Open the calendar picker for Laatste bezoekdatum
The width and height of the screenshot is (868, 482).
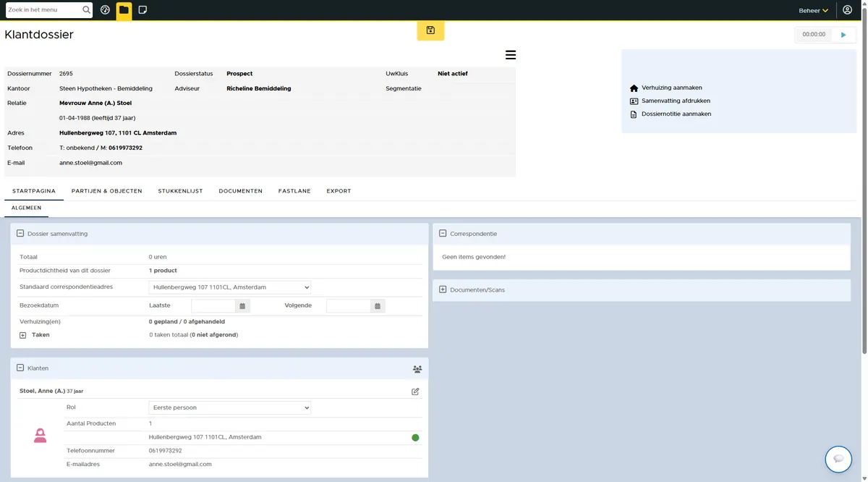(x=242, y=306)
